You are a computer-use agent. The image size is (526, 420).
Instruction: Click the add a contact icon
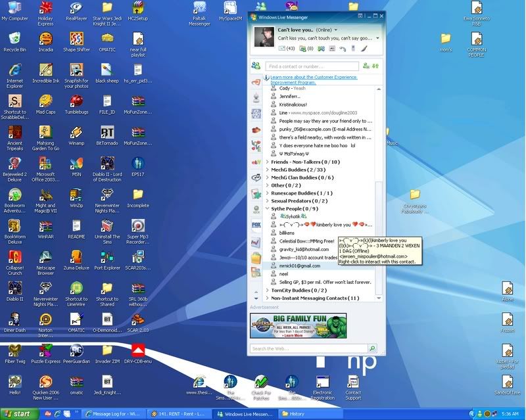click(366, 66)
